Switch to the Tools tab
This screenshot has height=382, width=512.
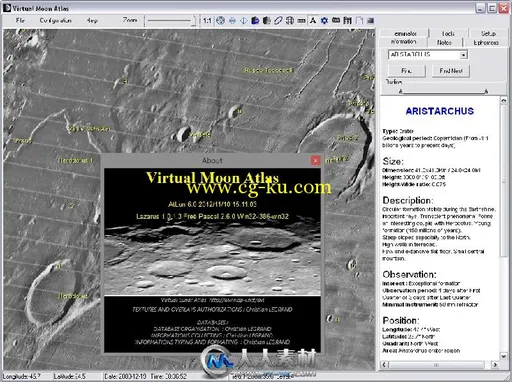tap(448, 33)
